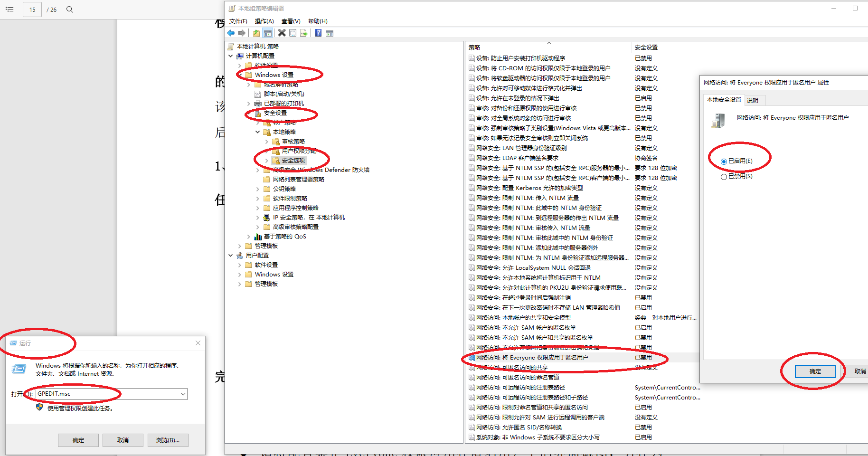Click the 脚本(启动/关机) script icon

tap(258, 94)
